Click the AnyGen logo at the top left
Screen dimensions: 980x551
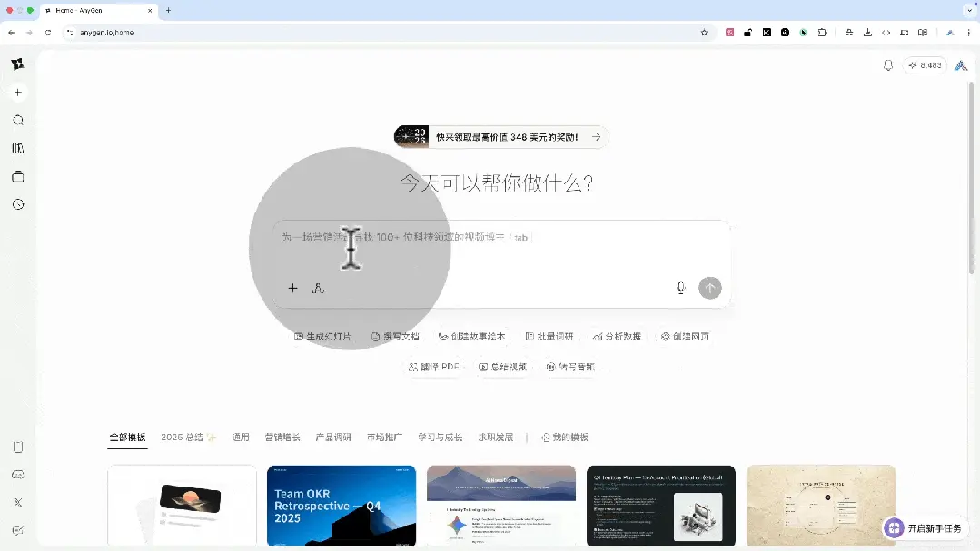(17, 64)
